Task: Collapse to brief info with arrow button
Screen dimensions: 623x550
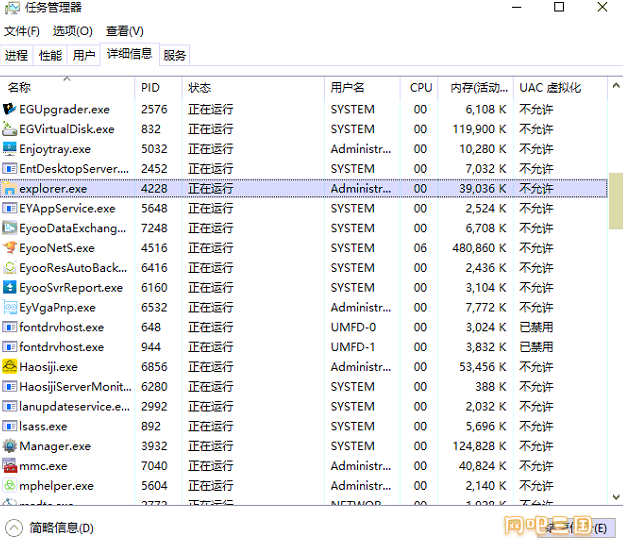Action: (x=14, y=528)
